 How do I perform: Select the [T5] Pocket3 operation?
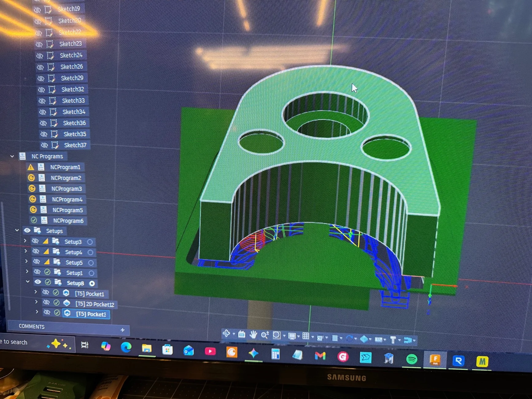[91, 314]
